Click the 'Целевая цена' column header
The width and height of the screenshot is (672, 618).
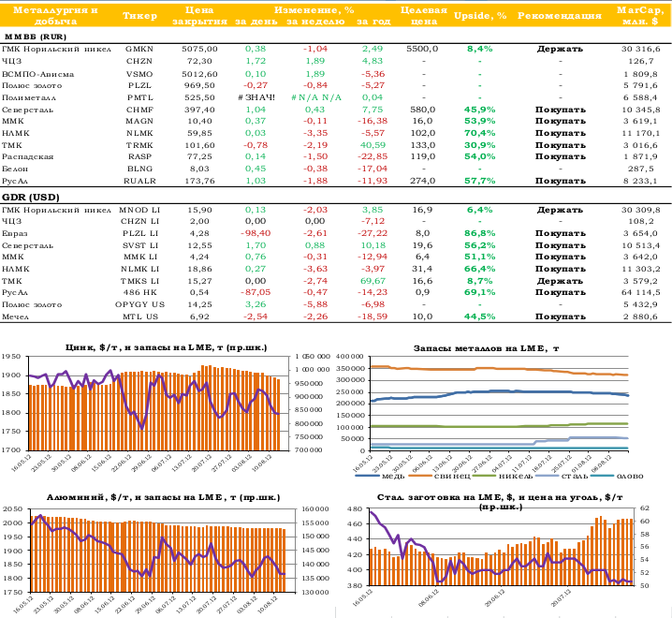coord(423,15)
